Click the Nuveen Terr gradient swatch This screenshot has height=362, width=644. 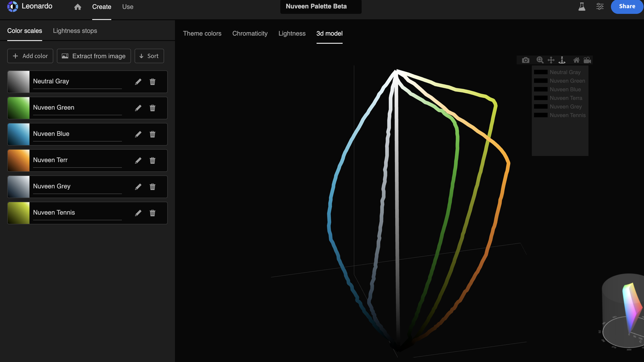pyautogui.click(x=19, y=160)
